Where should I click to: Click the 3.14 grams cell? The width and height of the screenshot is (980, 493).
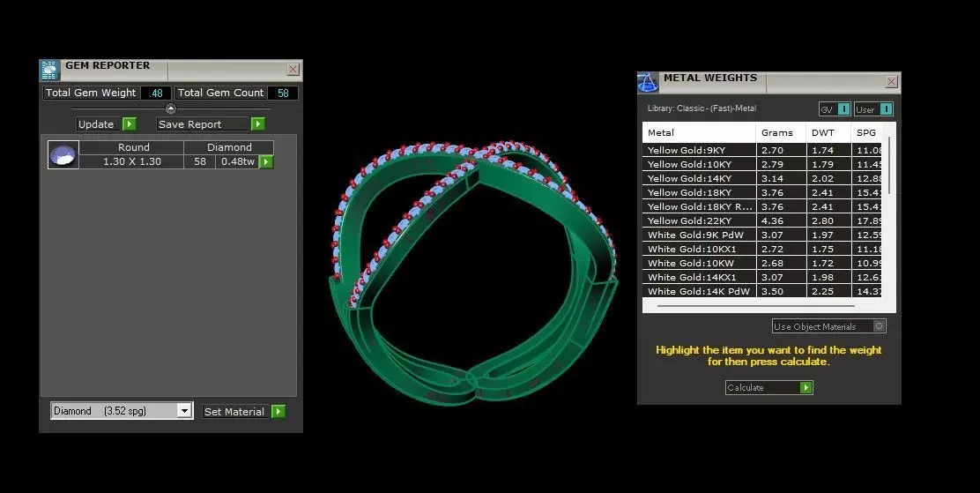(781, 178)
